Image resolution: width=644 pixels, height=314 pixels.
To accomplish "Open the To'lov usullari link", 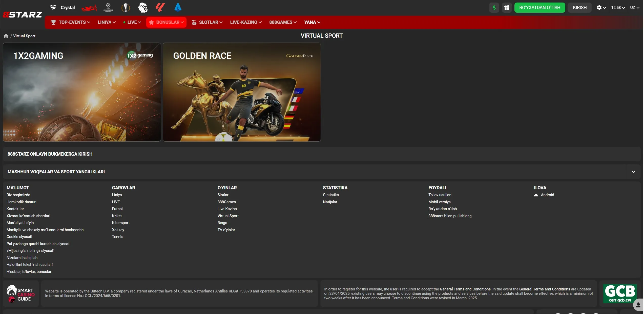I will pos(440,195).
